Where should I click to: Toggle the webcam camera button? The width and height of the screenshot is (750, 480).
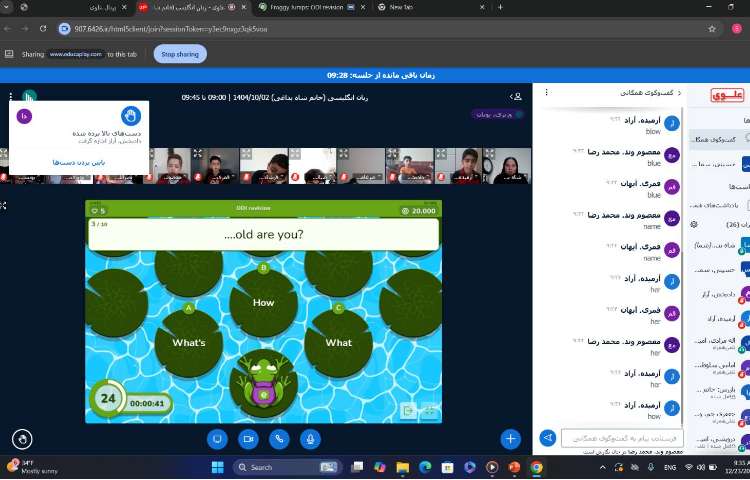(x=247, y=438)
